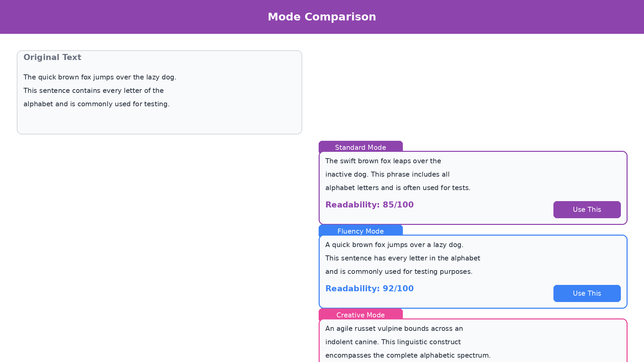Click the line "alphabet letters and is often used"
Image resolution: width=644 pixels, height=362 pixels.
398,188
